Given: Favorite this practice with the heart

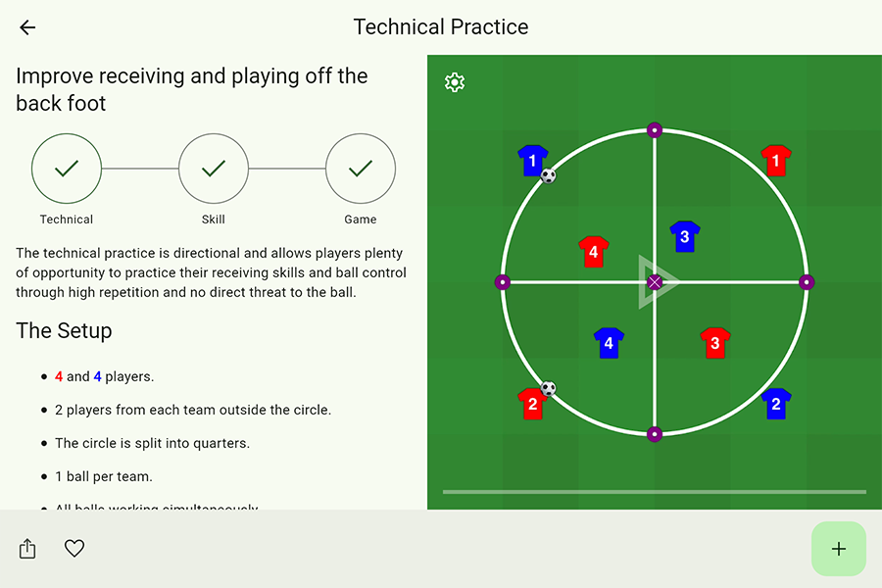Looking at the screenshot, I should pos(74,549).
